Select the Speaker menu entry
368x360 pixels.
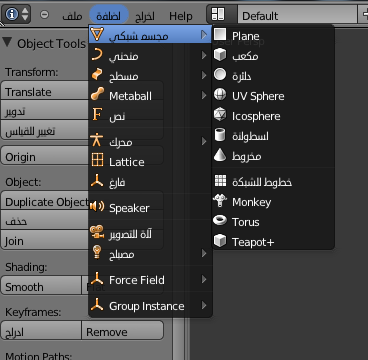150,208
